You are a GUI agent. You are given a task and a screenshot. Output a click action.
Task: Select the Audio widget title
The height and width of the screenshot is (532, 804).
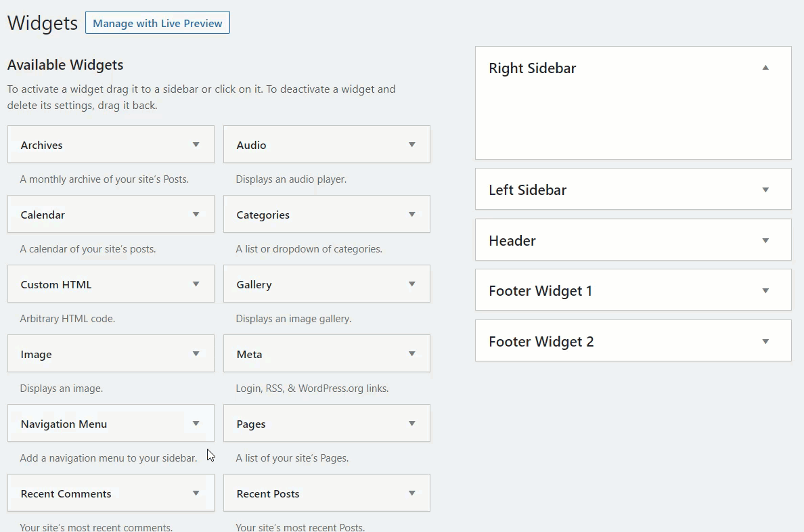[x=251, y=146]
